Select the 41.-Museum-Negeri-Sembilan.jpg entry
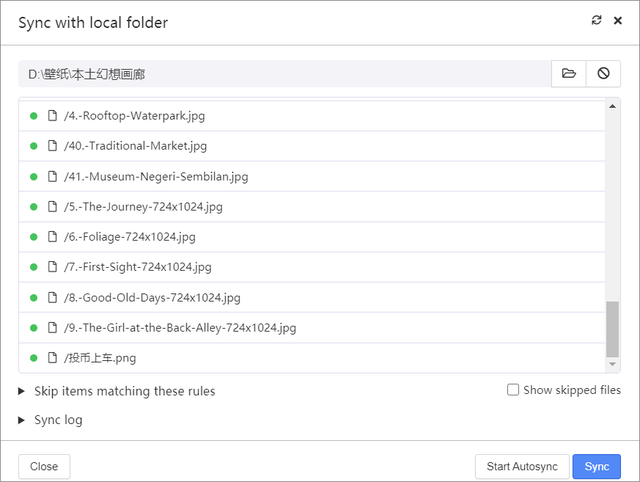 [x=156, y=177]
